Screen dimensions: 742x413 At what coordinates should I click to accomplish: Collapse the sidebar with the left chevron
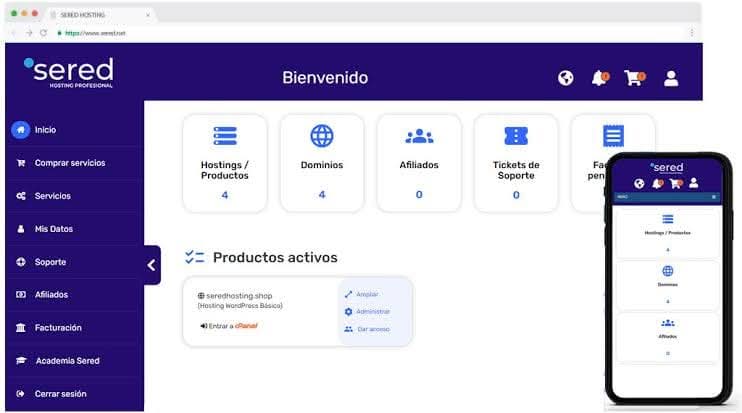tap(151, 265)
